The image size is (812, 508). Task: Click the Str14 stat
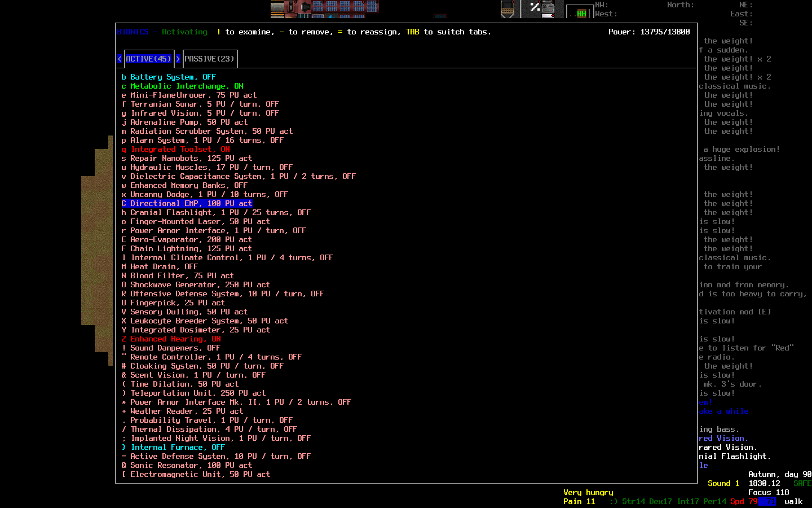[x=633, y=501]
